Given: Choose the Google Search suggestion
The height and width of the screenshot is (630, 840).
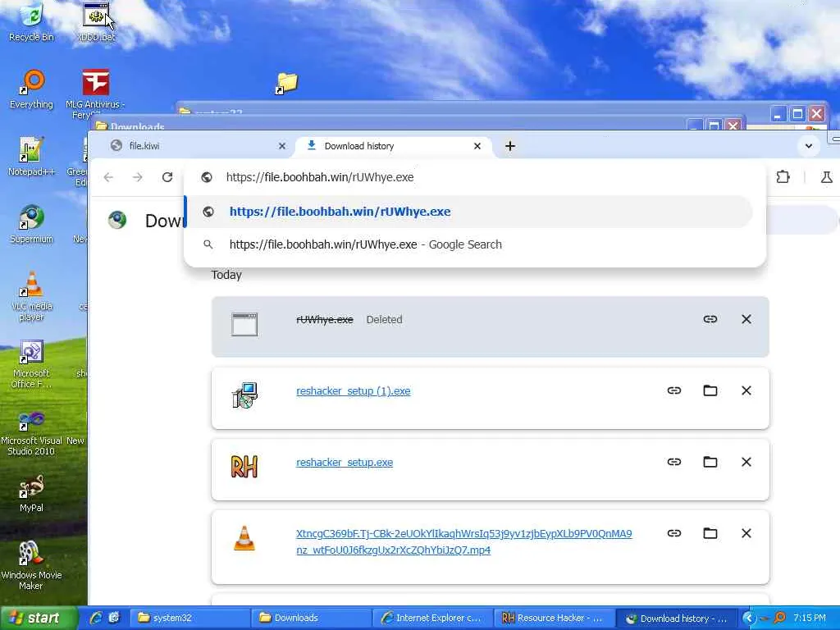Looking at the screenshot, I should [468, 244].
